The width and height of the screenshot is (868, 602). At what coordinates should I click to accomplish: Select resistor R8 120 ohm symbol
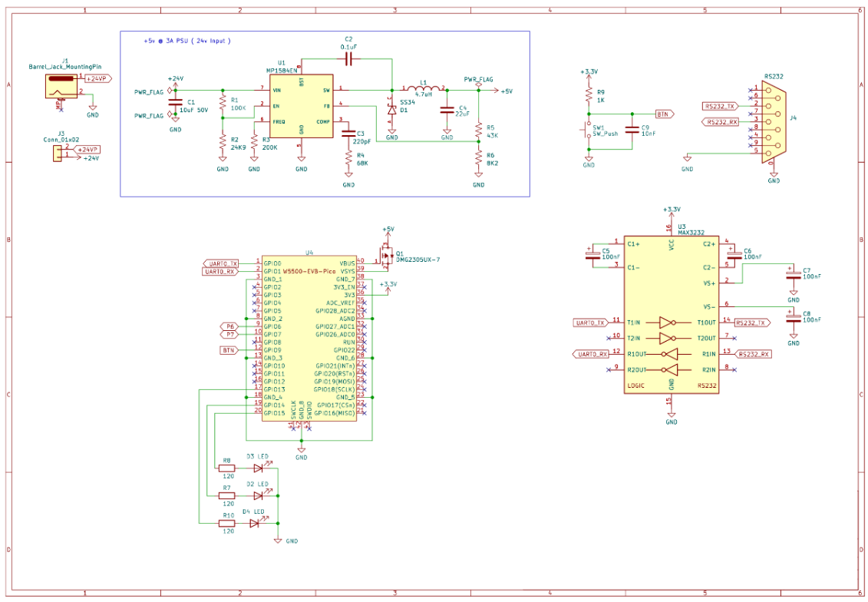click(x=227, y=468)
